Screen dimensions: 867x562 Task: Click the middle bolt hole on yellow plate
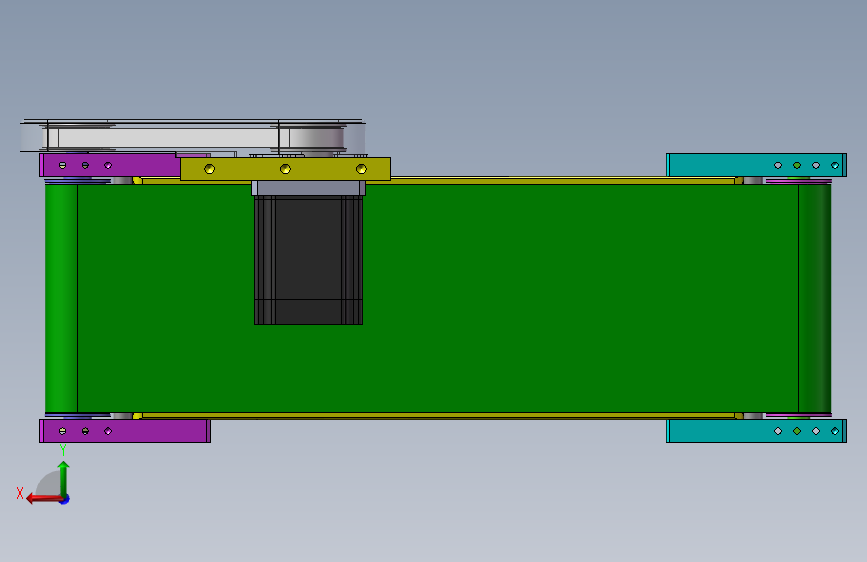tap(285, 169)
